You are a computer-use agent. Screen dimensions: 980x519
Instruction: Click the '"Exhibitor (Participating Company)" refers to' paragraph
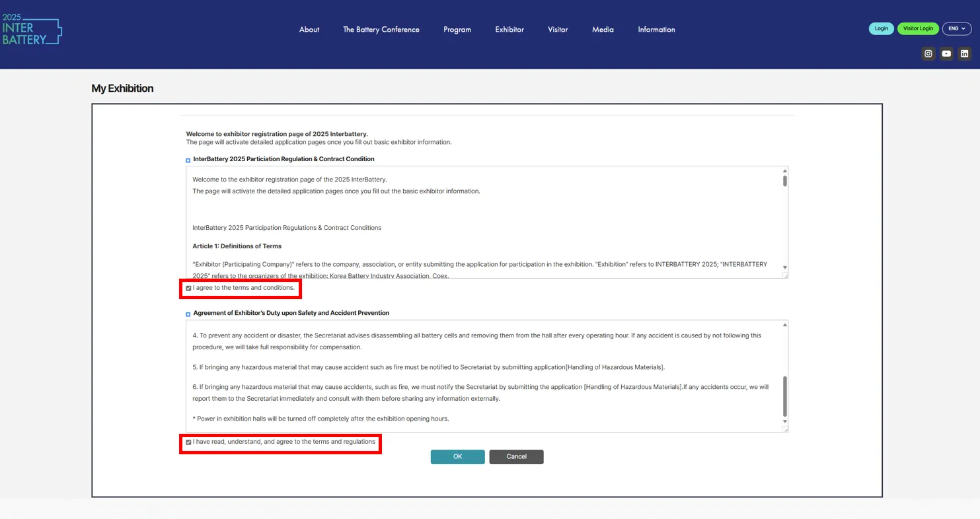(480, 269)
